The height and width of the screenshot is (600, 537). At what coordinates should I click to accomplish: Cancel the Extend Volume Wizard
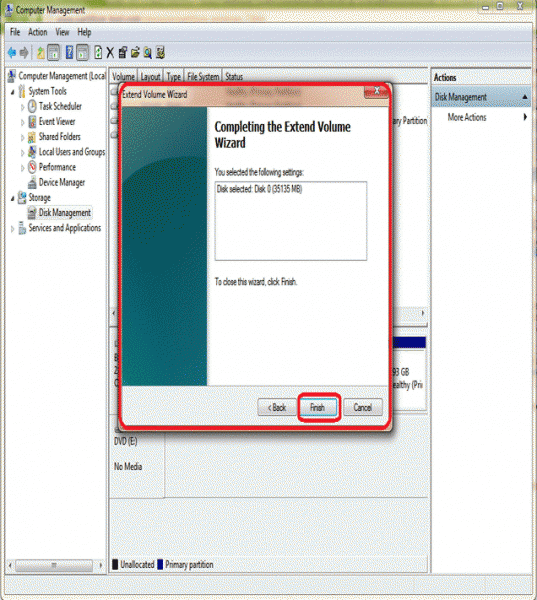[x=362, y=408]
